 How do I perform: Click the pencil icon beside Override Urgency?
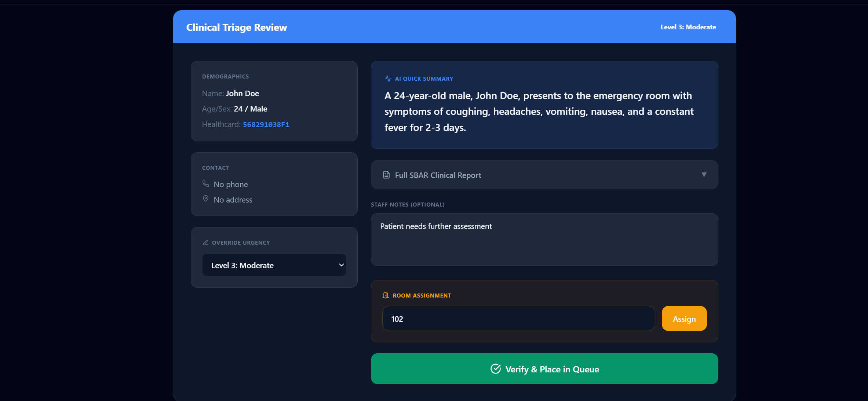[x=205, y=243]
